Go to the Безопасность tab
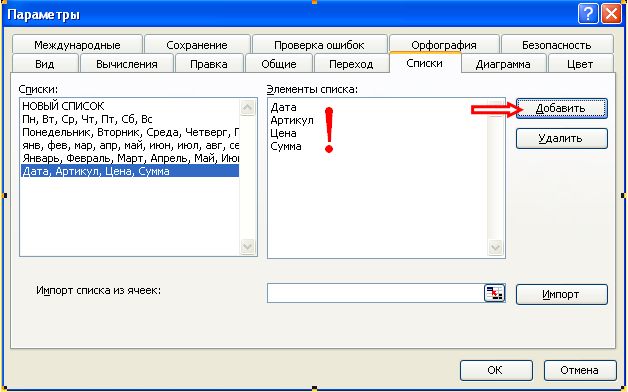 (557, 45)
